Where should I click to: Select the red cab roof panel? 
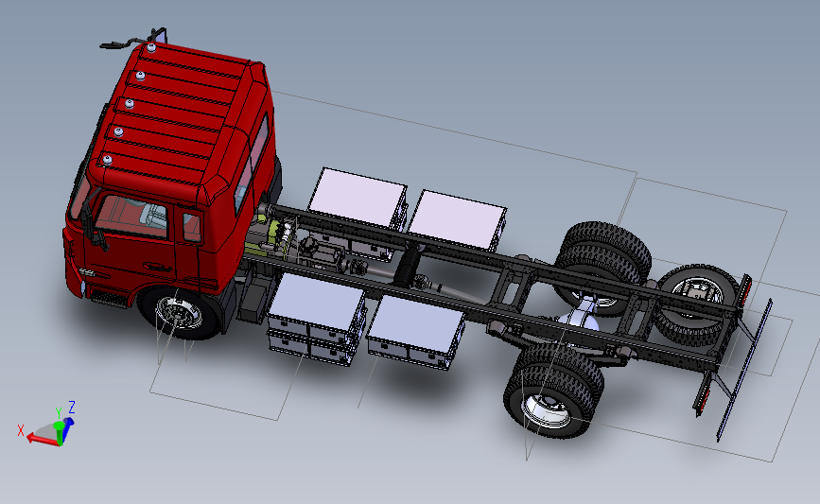click(x=170, y=113)
